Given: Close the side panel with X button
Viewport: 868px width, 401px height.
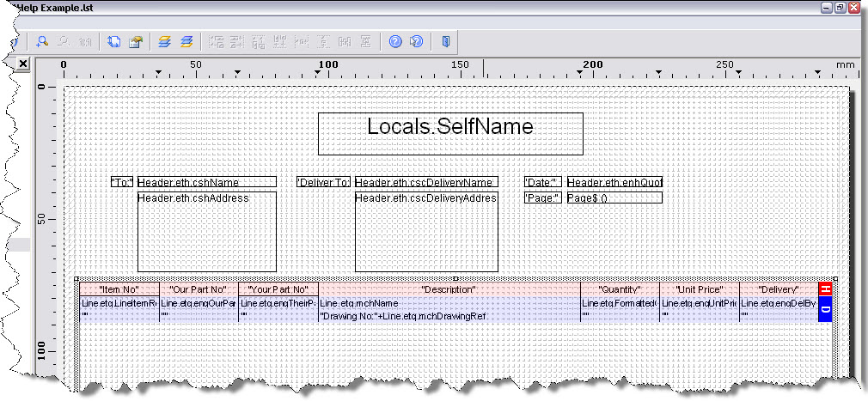Looking at the screenshot, I should [x=22, y=64].
